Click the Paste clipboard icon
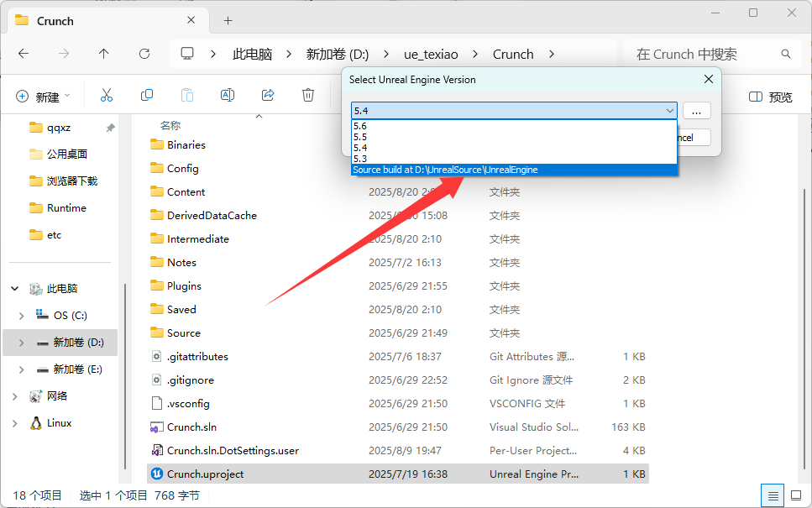 187,95
